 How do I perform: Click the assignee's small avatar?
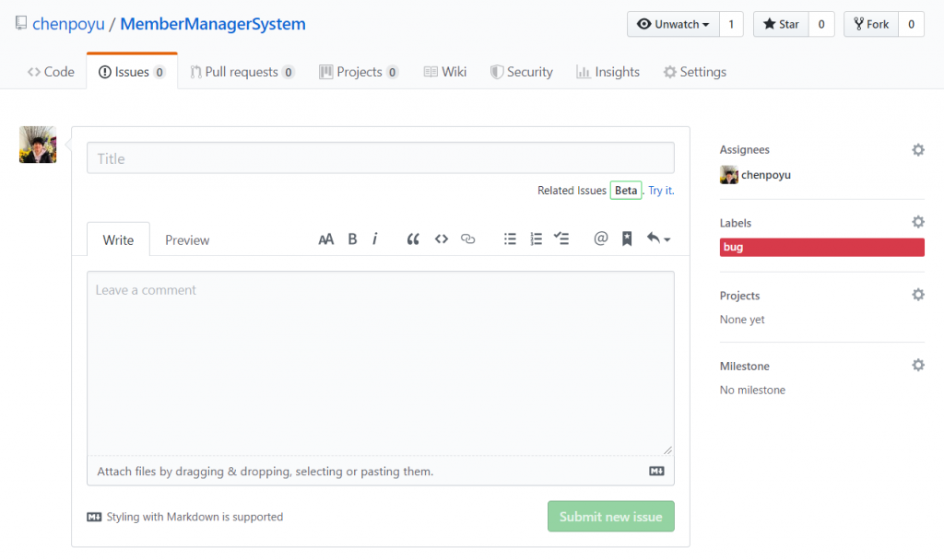[729, 174]
